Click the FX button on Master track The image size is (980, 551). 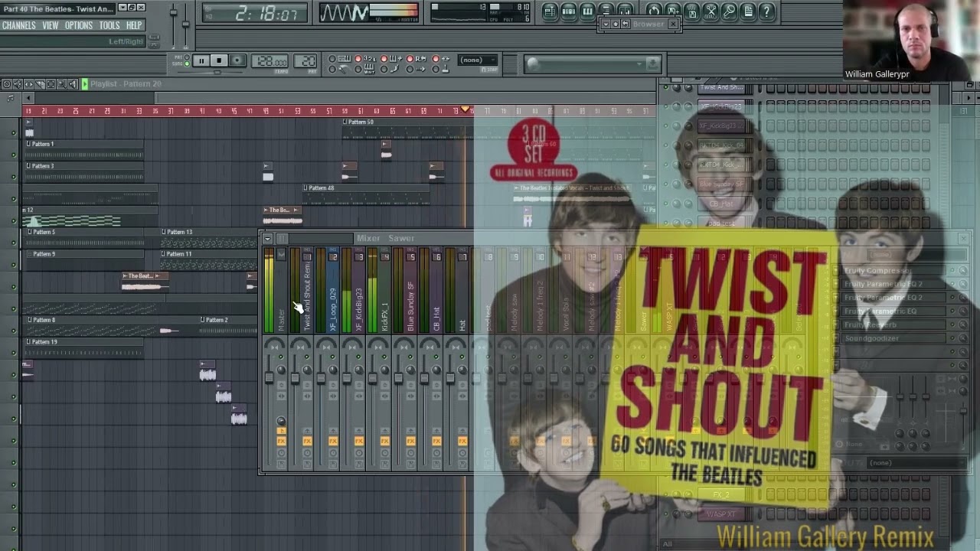281,442
